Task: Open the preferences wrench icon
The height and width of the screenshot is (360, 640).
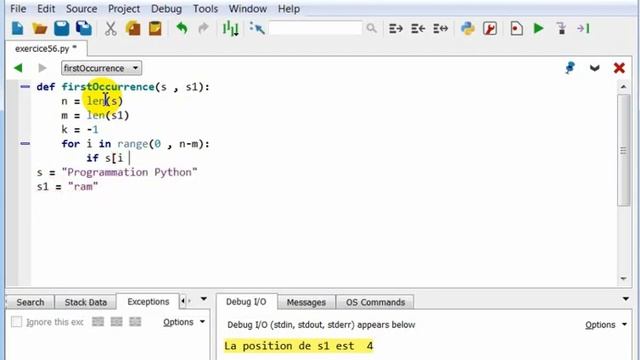Action: (490, 29)
